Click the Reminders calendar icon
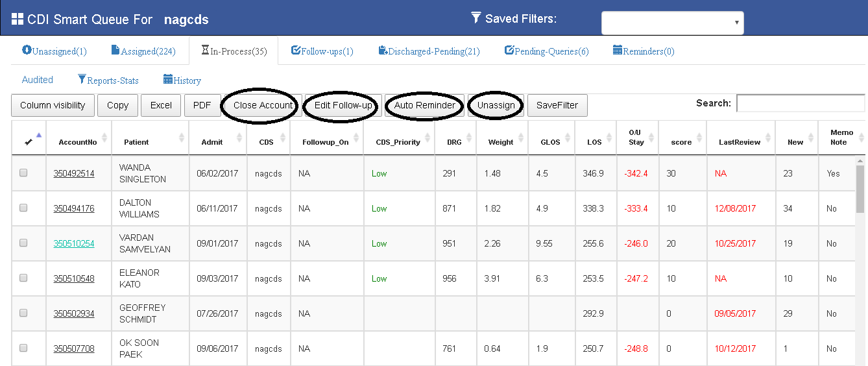The height and width of the screenshot is (366, 868). point(618,50)
